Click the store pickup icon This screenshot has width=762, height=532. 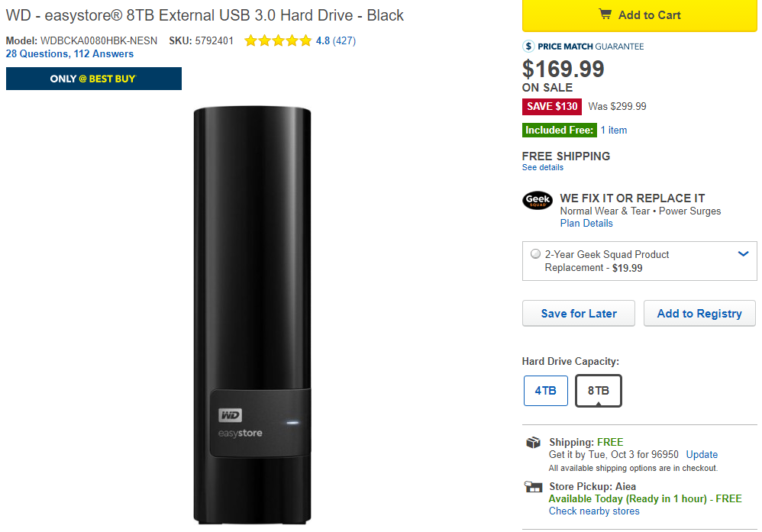[x=533, y=487]
